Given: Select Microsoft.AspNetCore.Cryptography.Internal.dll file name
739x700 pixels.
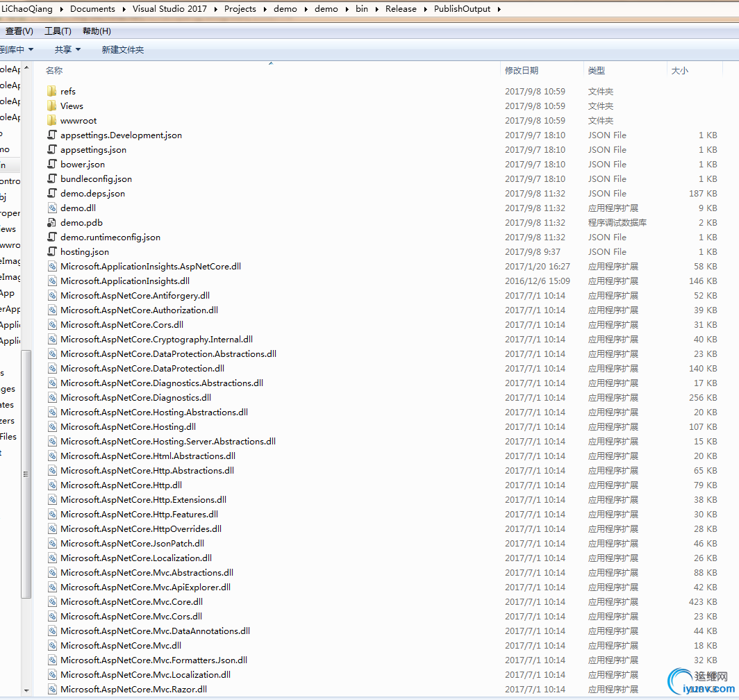Looking at the screenshot, I should [x=156, y=340].
